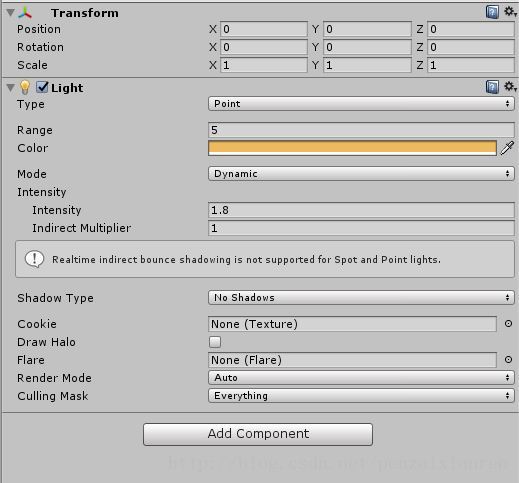Open Light component help reference icon
Screen dimensions: 519x483
pyautogui.click(x=492, y=87)
